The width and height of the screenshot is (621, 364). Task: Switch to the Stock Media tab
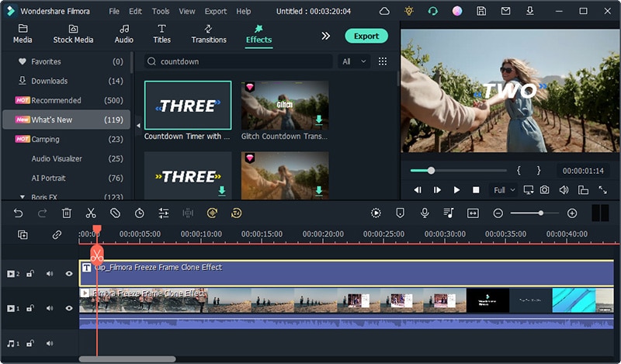pos(73,34)
